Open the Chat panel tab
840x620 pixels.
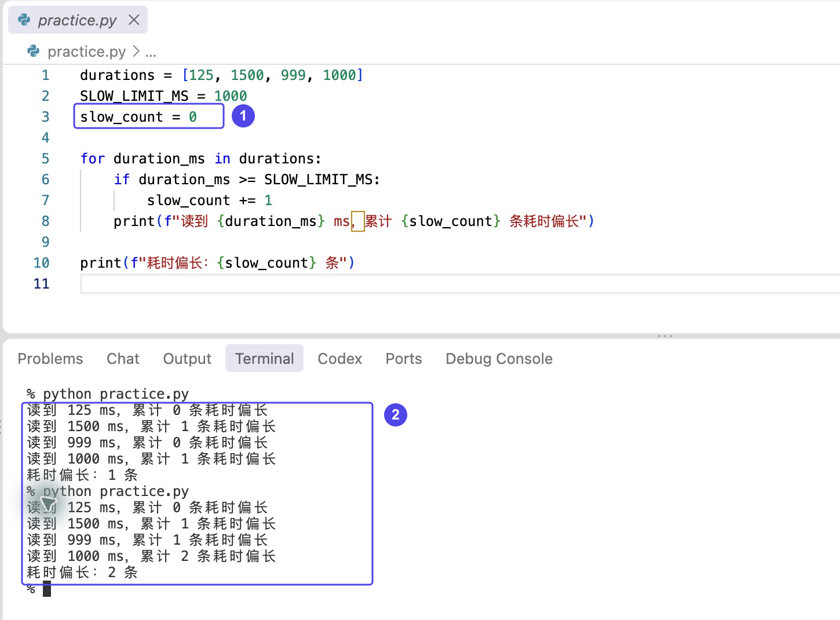pyautogui.click(x=123, y=359)
